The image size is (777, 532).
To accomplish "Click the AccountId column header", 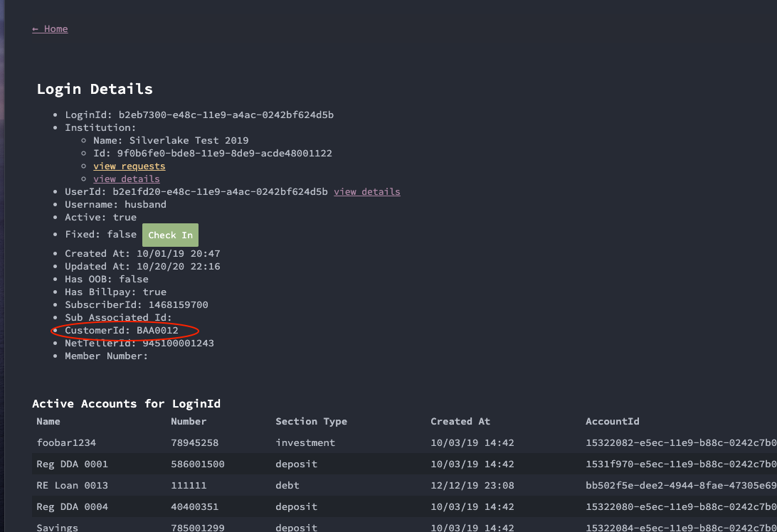I will [x=612, y=422].
